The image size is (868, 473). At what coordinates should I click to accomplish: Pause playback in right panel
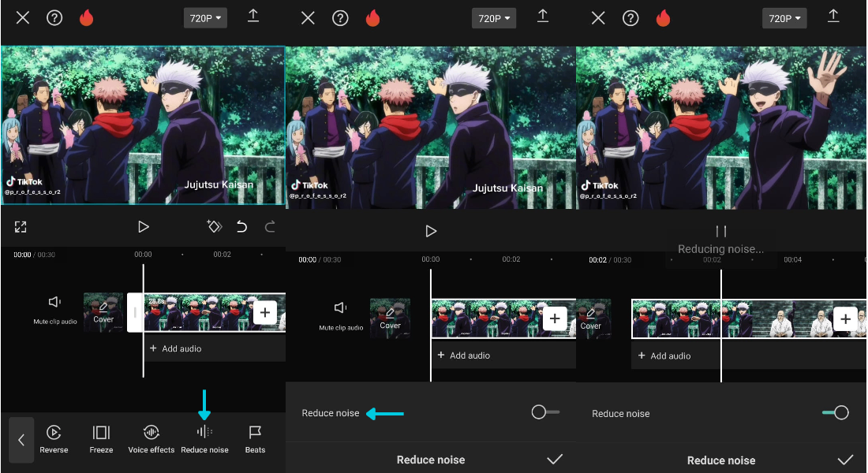point(720,231)
